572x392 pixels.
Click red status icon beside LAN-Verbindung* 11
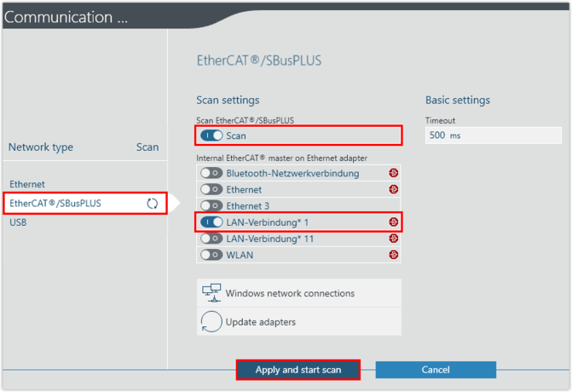(x=393, y=239)
